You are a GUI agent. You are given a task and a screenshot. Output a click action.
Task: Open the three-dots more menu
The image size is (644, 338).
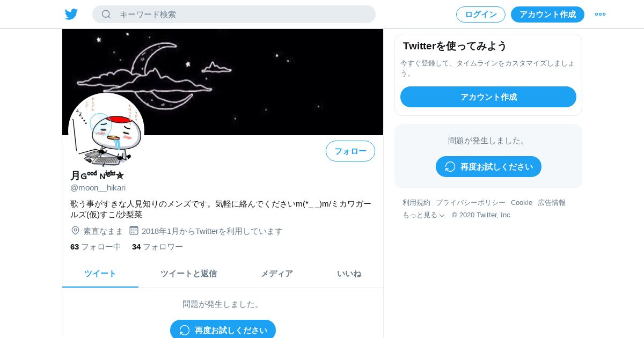[x=600, y=14]
